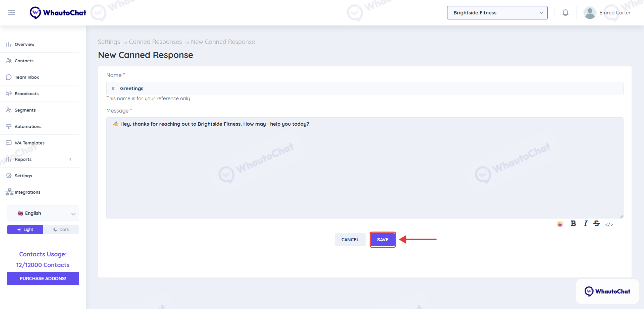Click the Name input field
The height and width of the screenshot is (309, 644).
[x=365, y=88]
